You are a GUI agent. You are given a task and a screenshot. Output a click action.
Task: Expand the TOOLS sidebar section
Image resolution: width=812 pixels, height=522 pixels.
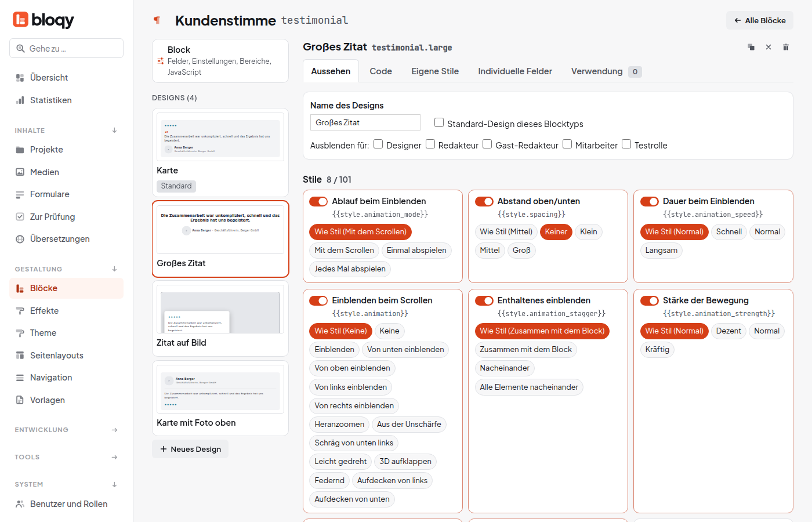pyautogui.click(x=114, y=457)
